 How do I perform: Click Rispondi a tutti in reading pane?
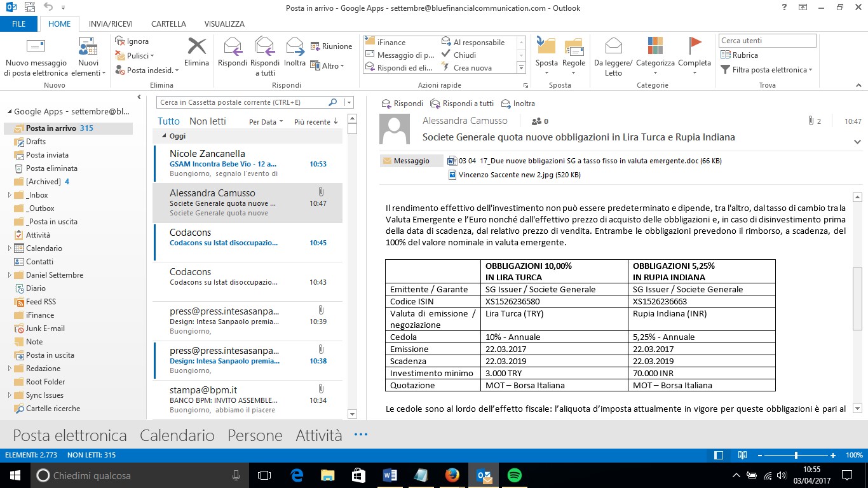pyautogui.click(x=462, y=104)
